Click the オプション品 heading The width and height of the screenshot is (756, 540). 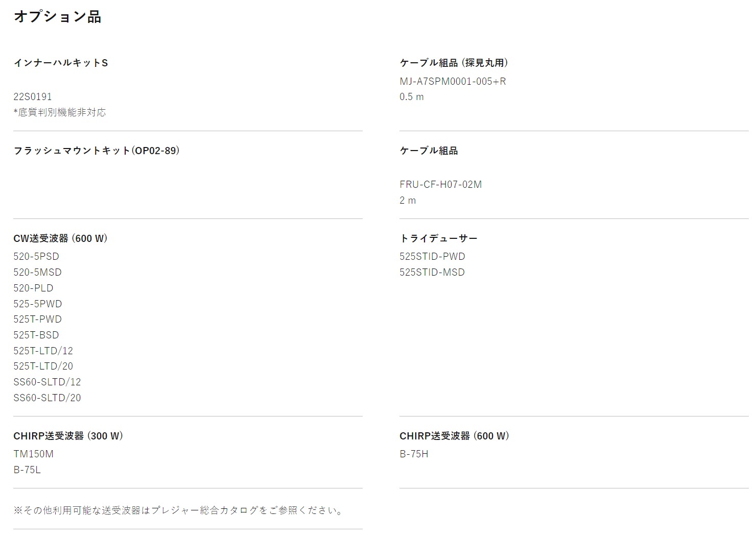point(57,16)
